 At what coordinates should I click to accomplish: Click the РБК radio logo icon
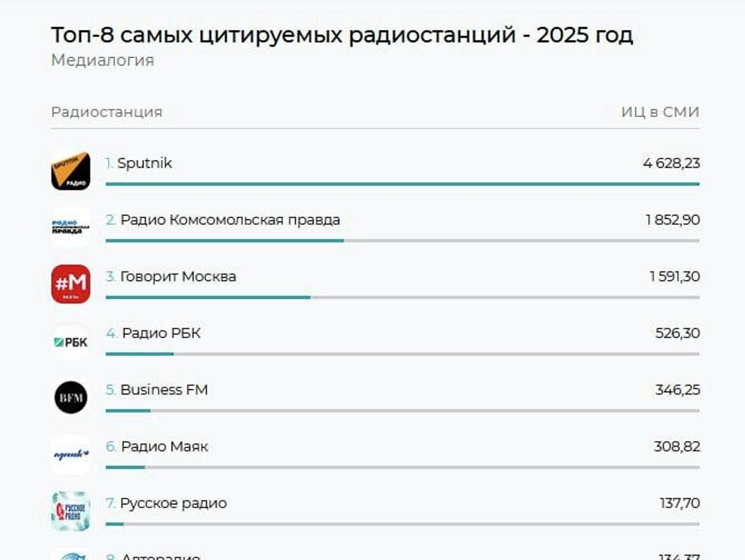[x=71, y=342]
